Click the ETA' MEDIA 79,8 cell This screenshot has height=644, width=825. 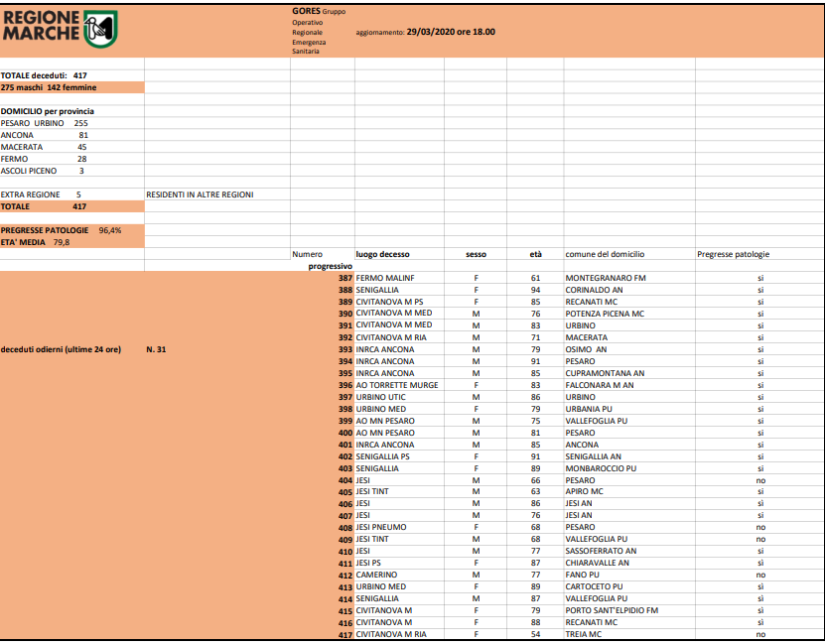(36, 242)
